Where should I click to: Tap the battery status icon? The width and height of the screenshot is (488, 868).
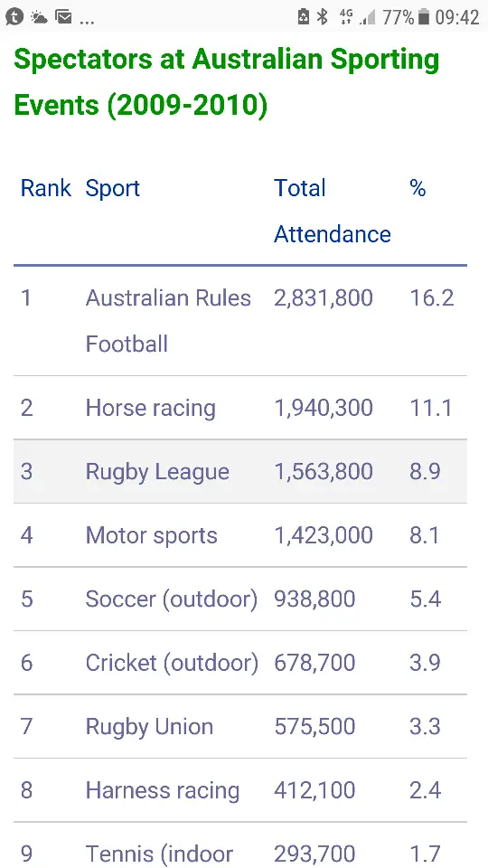424,17
